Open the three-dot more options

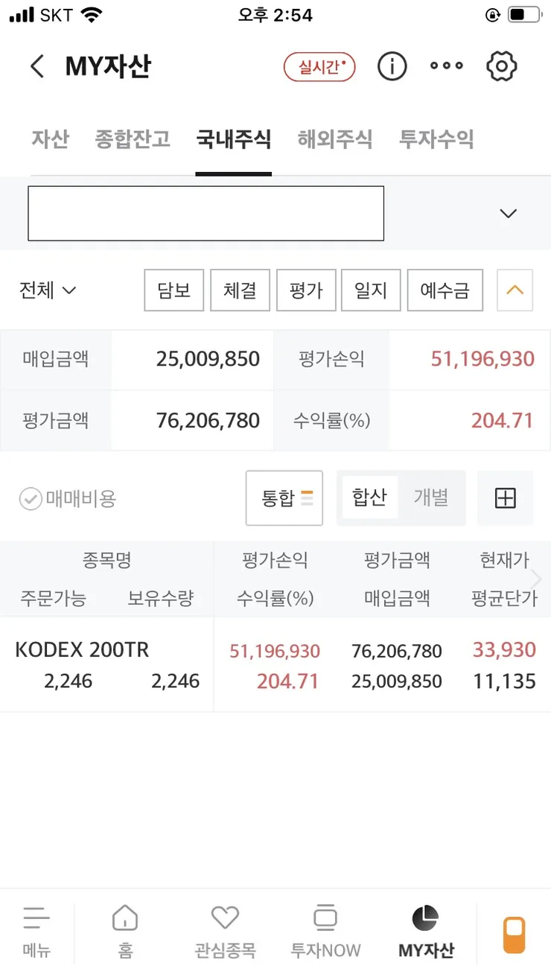[447, 66]
